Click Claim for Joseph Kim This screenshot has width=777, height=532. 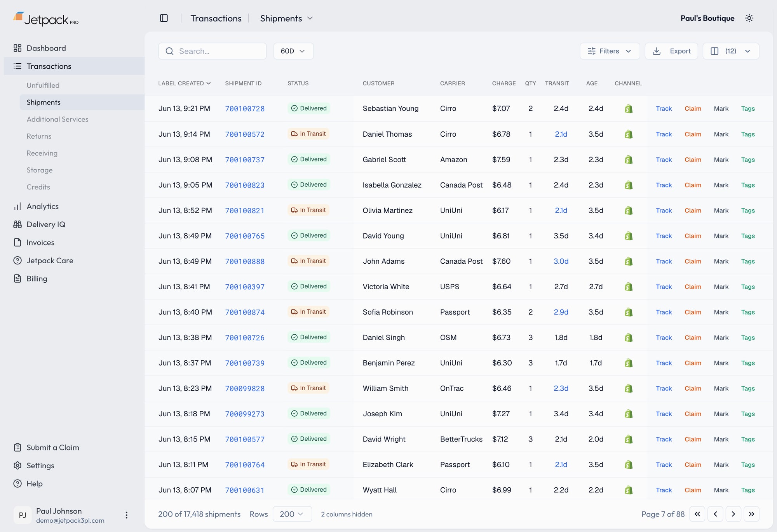(693, 414)
